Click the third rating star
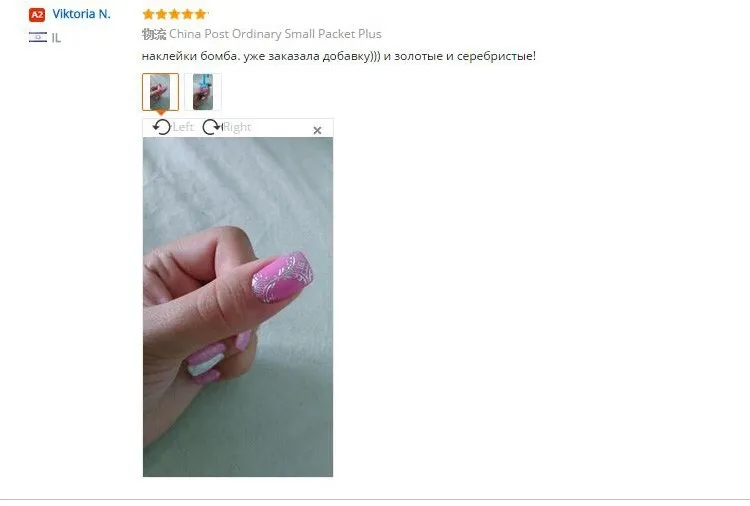Screen dimensions: 750x506 coord(174,14)
